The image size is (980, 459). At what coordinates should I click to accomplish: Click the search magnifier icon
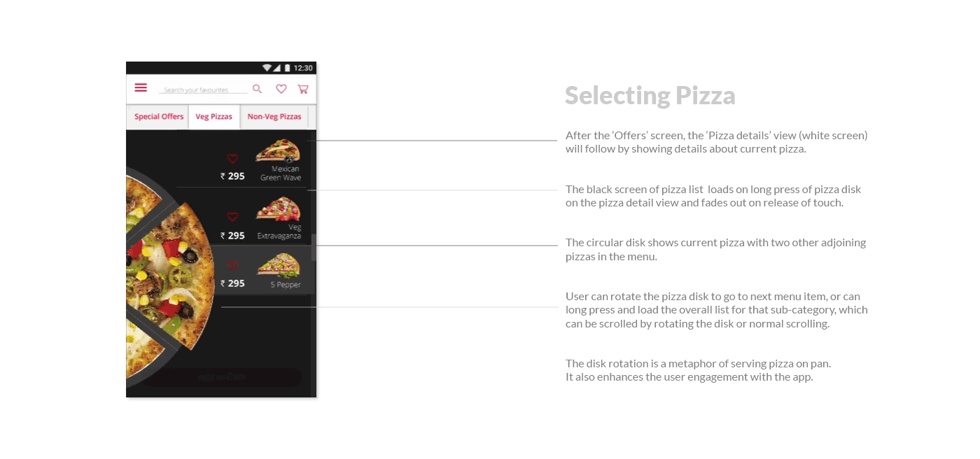pos(258,89)
